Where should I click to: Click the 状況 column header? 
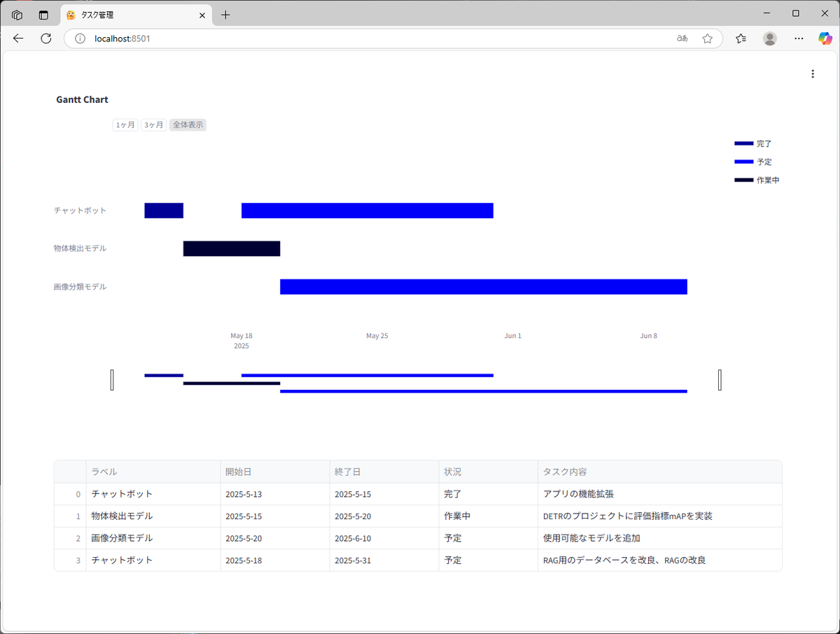point(488,472)
